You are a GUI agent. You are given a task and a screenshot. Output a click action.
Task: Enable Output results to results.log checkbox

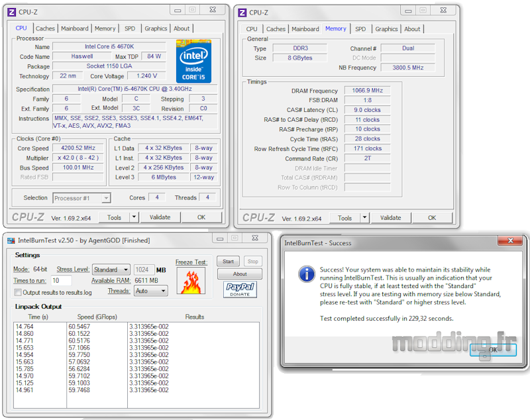coord(19,292)
